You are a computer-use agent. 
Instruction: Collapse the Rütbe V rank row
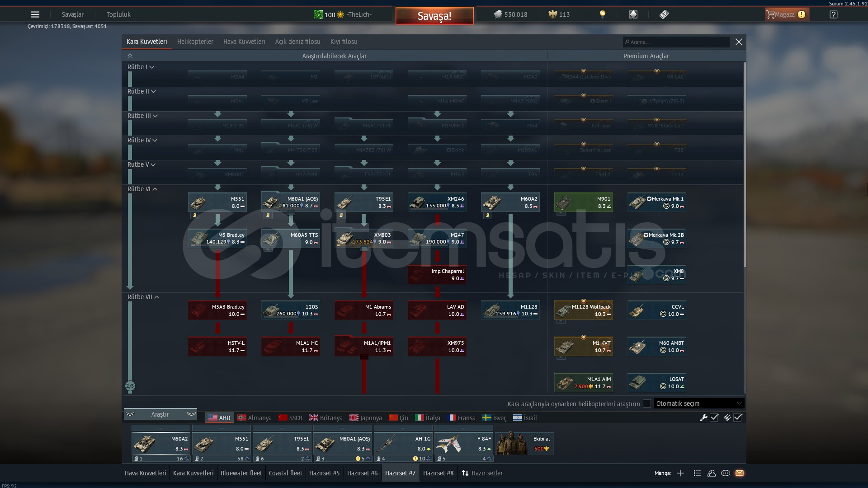pos(142,164)
